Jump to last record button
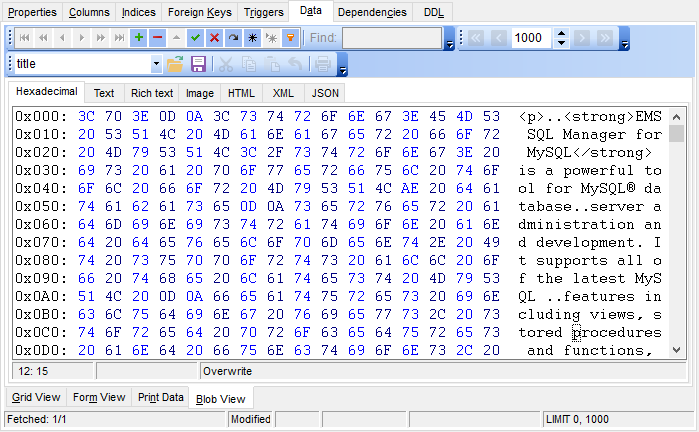 (119, 38)
